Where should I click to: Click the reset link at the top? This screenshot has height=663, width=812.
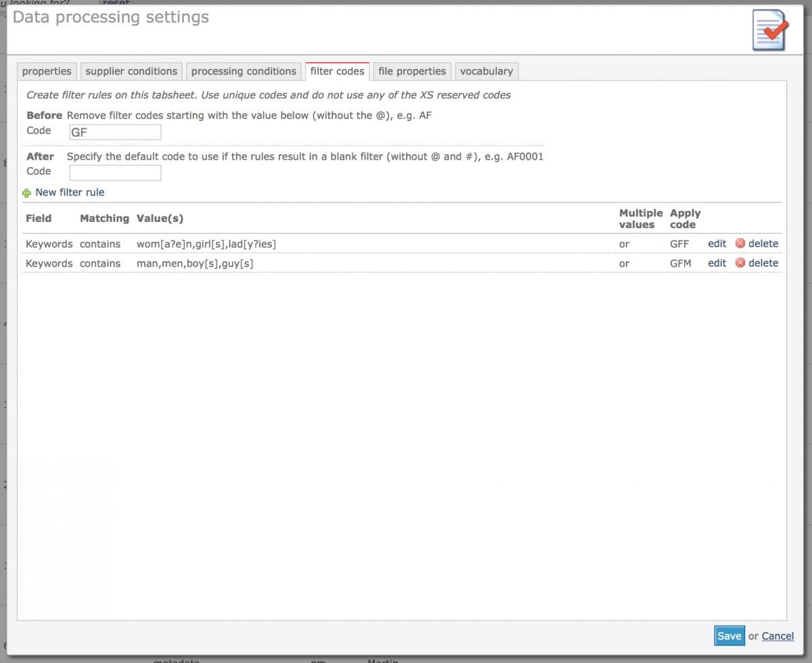point(115,3)
